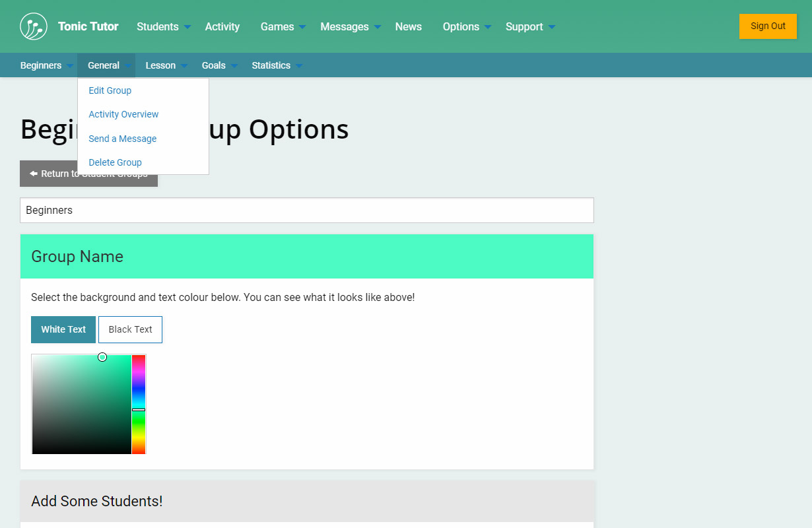Click the Support dropdown arrow icon

552,27
